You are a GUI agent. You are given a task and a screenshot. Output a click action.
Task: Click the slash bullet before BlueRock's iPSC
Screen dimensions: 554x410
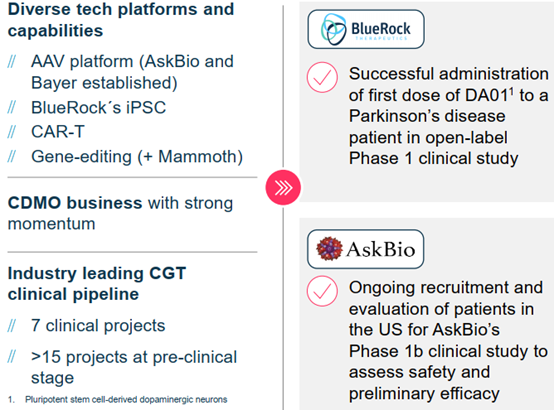point(12,107)
